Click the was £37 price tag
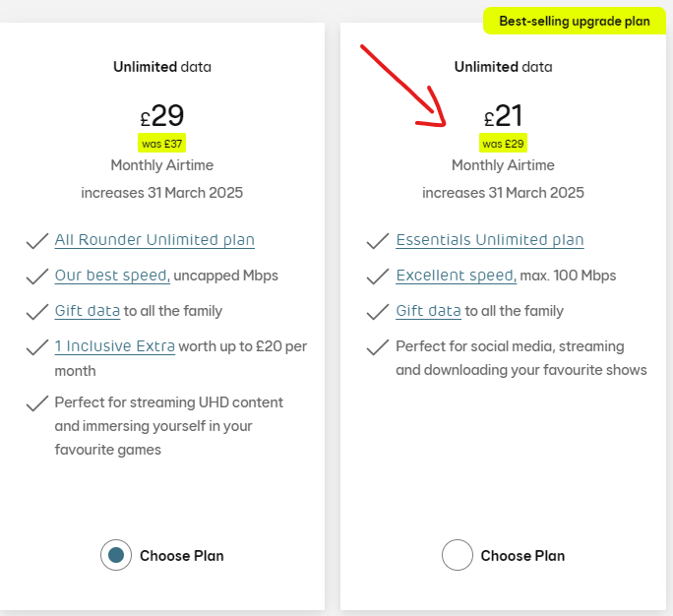This screenshot has height=616, width=673. pos(161,143)
